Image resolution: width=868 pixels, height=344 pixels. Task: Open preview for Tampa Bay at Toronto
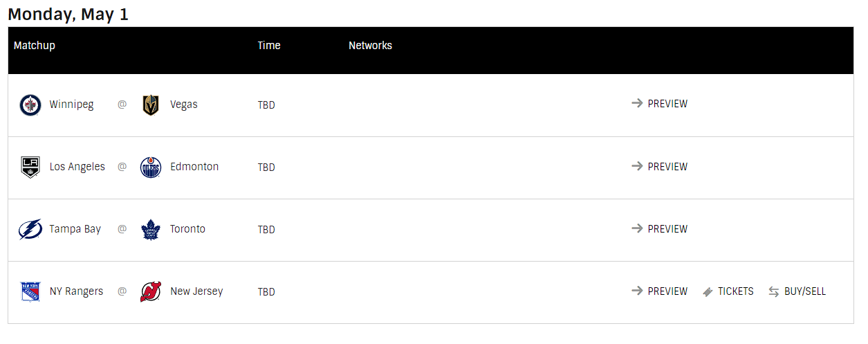(x=660, y=229)
